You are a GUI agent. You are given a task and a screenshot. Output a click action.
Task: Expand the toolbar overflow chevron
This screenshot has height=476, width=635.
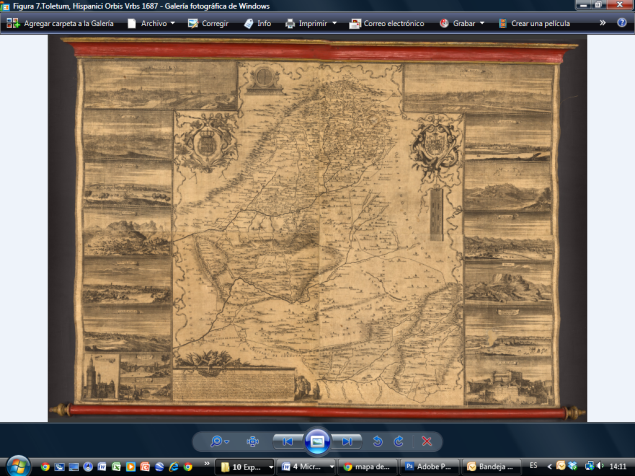pos(603,23)
